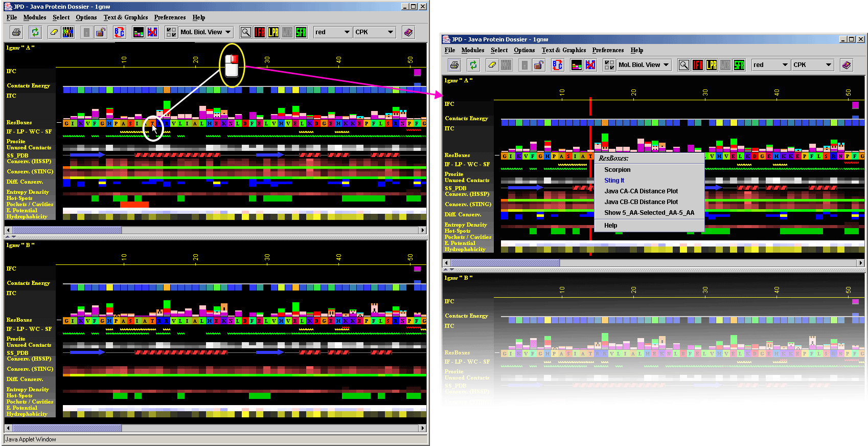Select Show 5_AA-Selected_AA-5_AA menu entry

coord(649,213)
